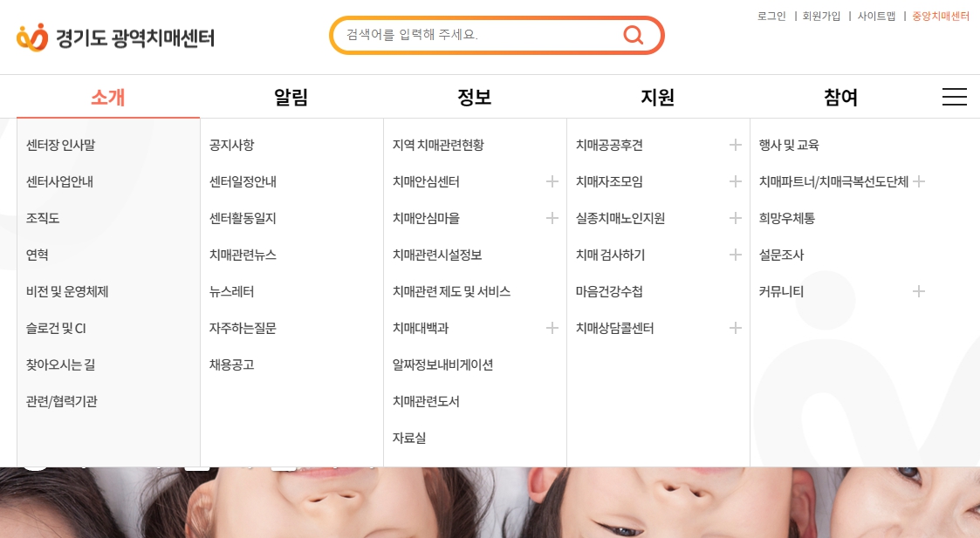Screen dimensions: 980x538
Task: Click the 로그인 link
Action: tap(771, 16)
